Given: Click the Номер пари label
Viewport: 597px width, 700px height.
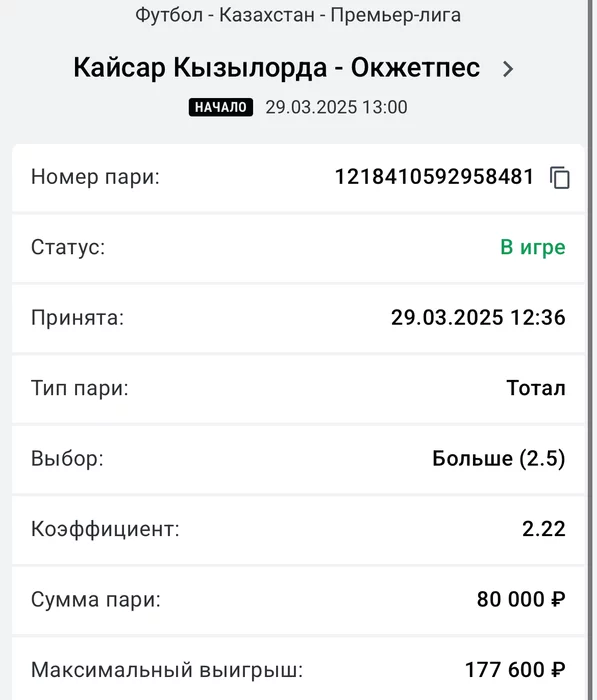Looking at the screenshot, I should pos(95,177).
